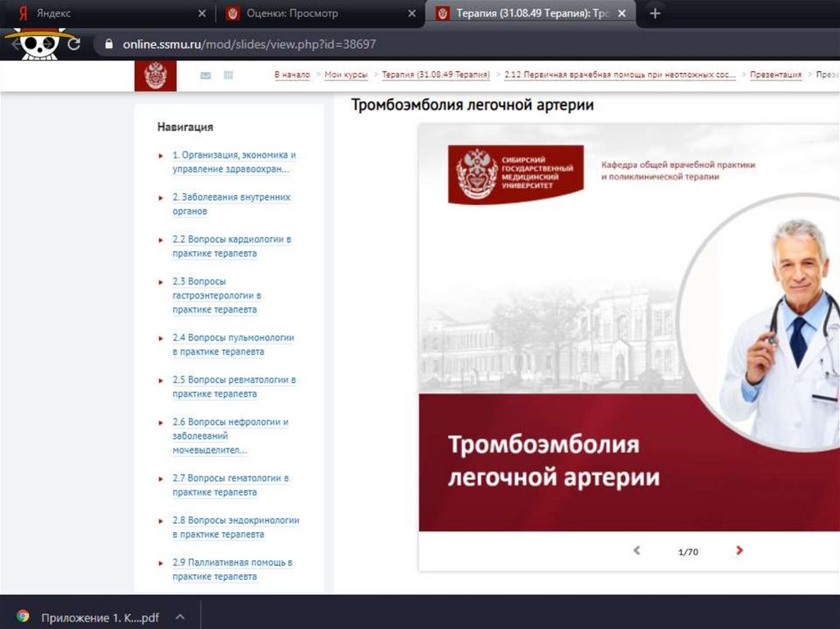
Task: Open 2.5 Вопросы ревматологии navigation item
Action: (234, 386)
